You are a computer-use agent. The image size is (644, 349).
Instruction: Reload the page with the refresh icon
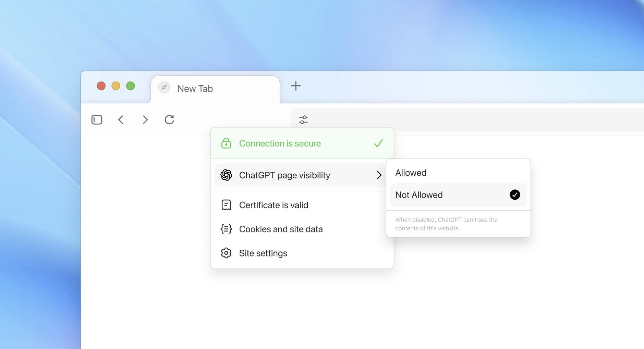coord(169,120)
